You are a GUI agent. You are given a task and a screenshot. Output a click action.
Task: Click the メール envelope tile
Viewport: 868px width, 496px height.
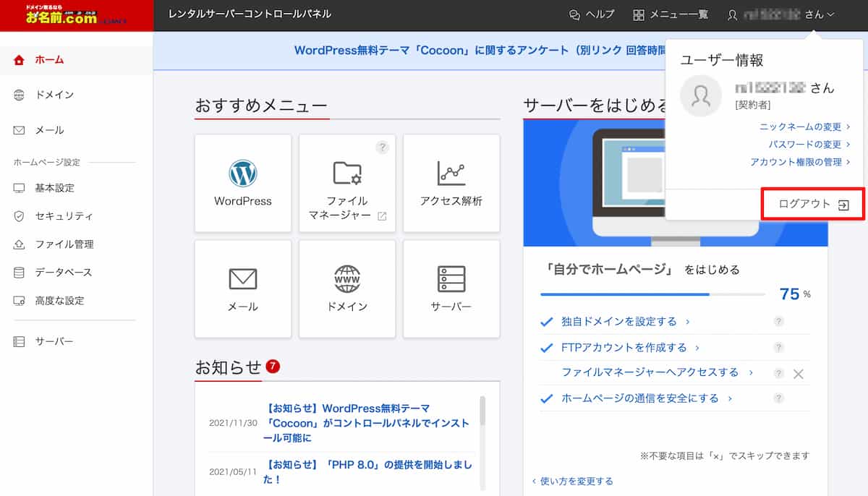243,288
